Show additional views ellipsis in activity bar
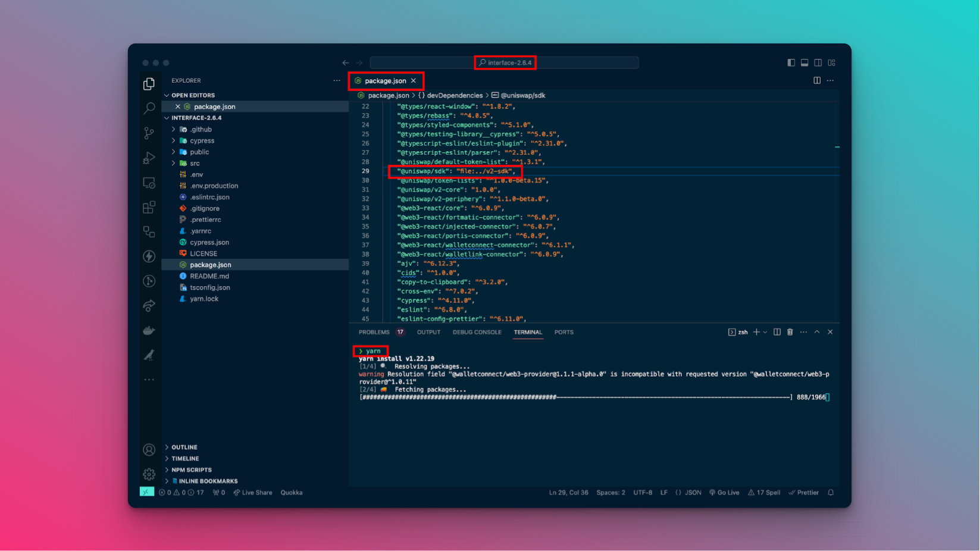Image resolution: width=980 pixels, height=551 pixels. [x=149, y=380]
